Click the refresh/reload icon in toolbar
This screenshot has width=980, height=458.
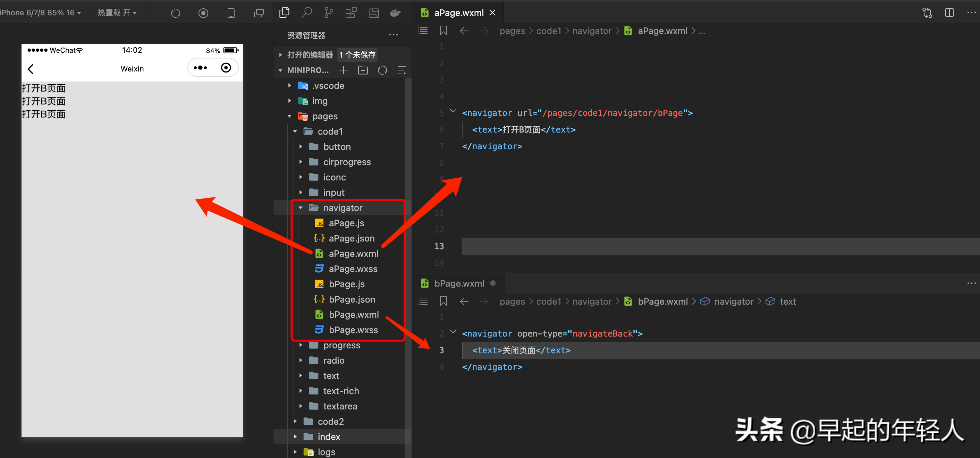point(382,70)
